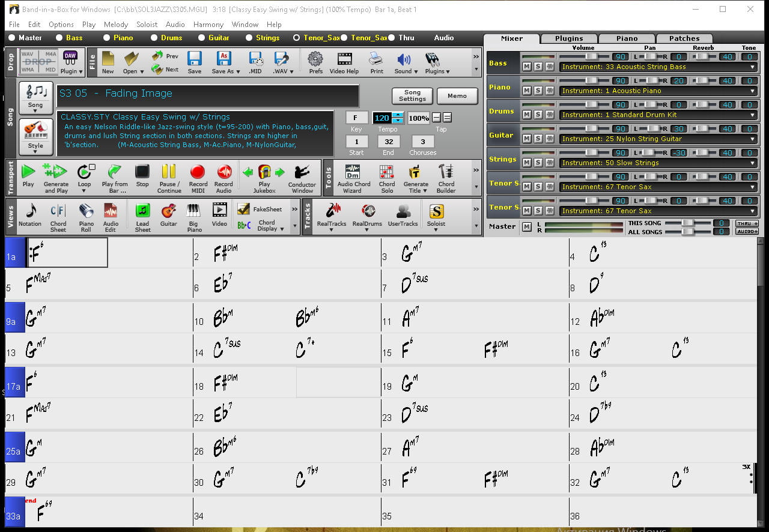Stop the song playback

click(142, 177)
